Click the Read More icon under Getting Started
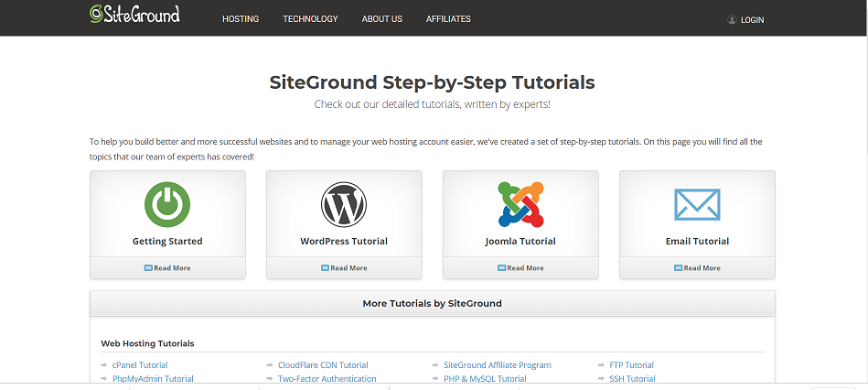Image resolution: width=868 pixels, height=390 pixels. tap(148, 267)
